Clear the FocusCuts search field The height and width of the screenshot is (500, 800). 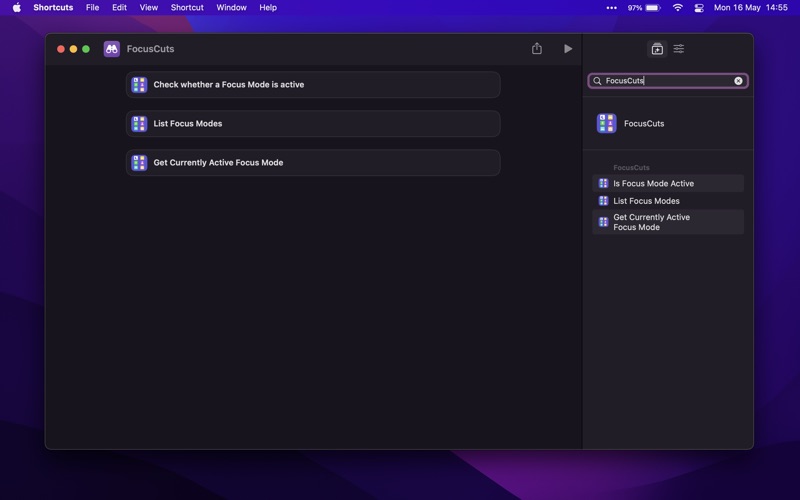click(x=738, y=81)
